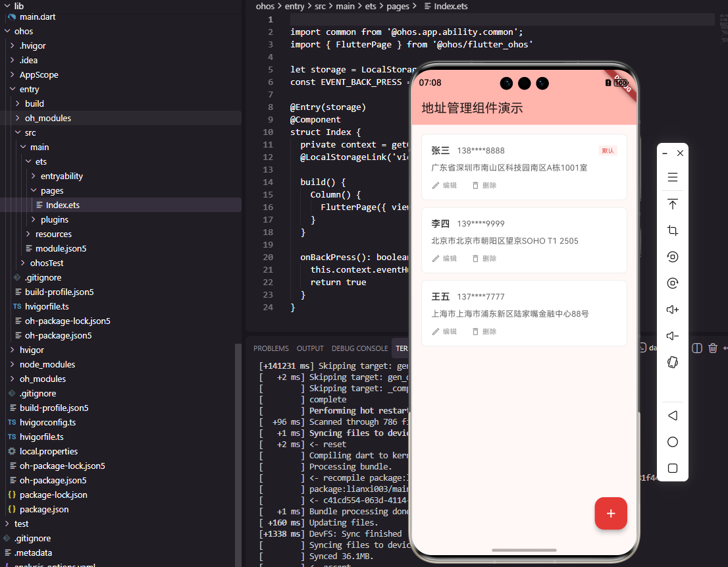Take a screenshot with the crop icon
Image resolution: width=728 pixels, height=567 pixels.
pos(673,230)
